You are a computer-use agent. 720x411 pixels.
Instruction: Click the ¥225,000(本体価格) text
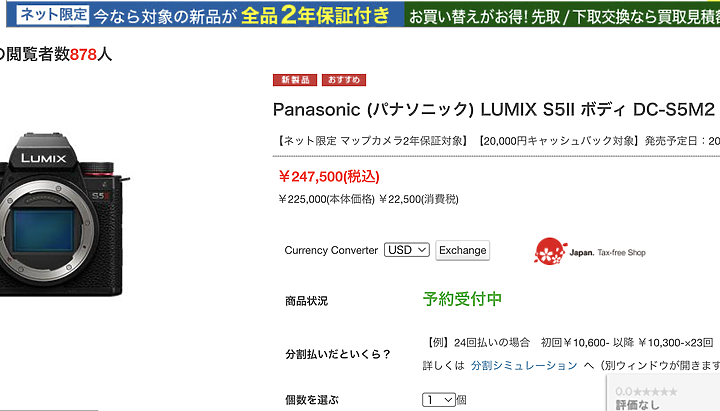coord(326,199)
